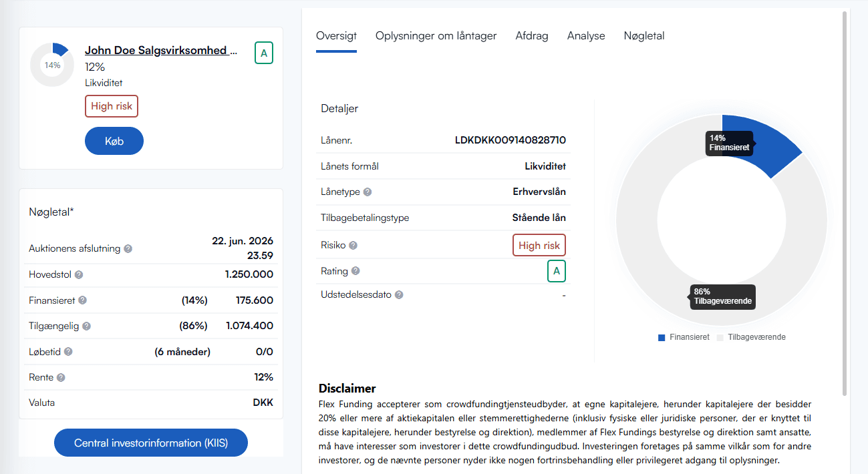Screen dimensions: 868x474
Task: Click the (6 måneder) Løbetid text
Action: 182,352
